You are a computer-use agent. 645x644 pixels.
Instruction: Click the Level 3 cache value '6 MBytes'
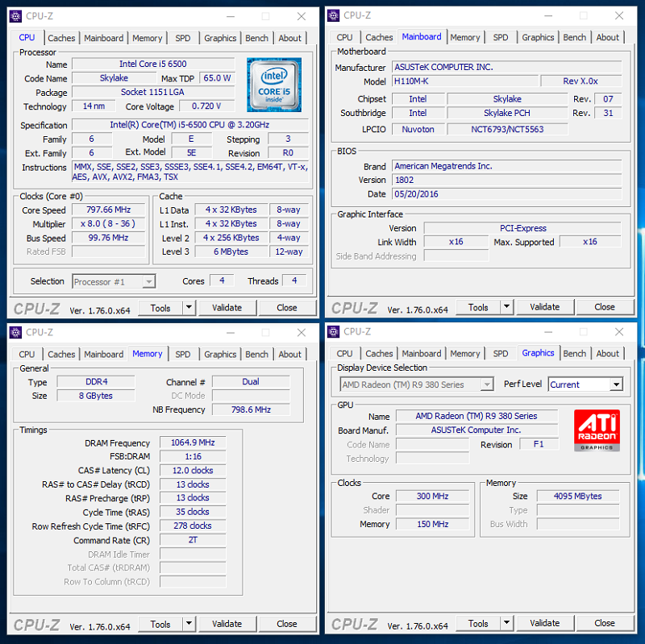231,251
